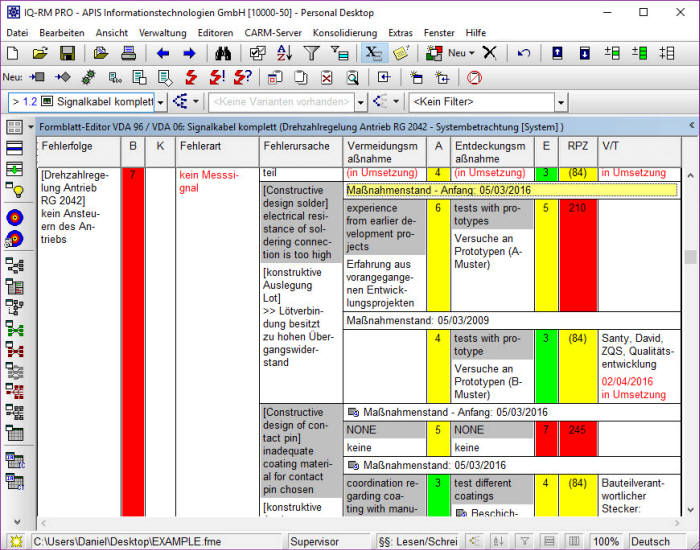
Task: Click the light bulb sidebar icon
Action: pos(15,190)
